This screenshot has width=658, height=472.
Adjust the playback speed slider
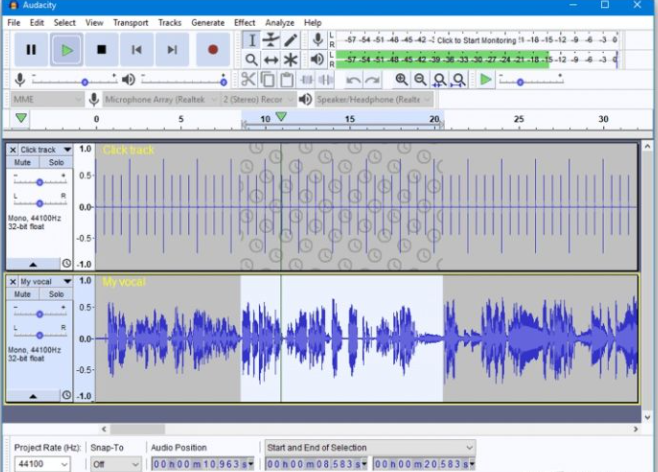tap(520, 82)
